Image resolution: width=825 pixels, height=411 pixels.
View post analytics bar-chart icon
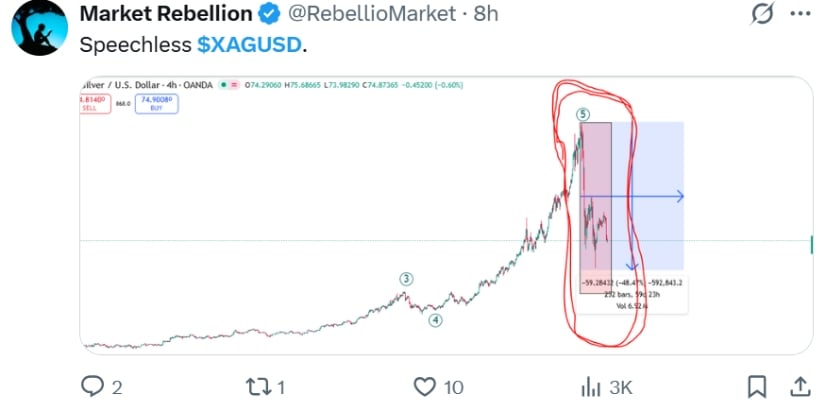591,386
